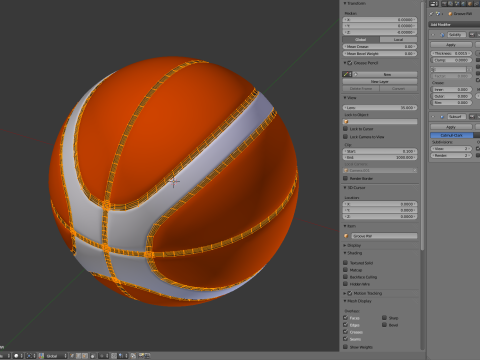The height and width of the screenshot is (360, 480).
Task: Apply the Subsurf modifier
Action: pos(451,127)
